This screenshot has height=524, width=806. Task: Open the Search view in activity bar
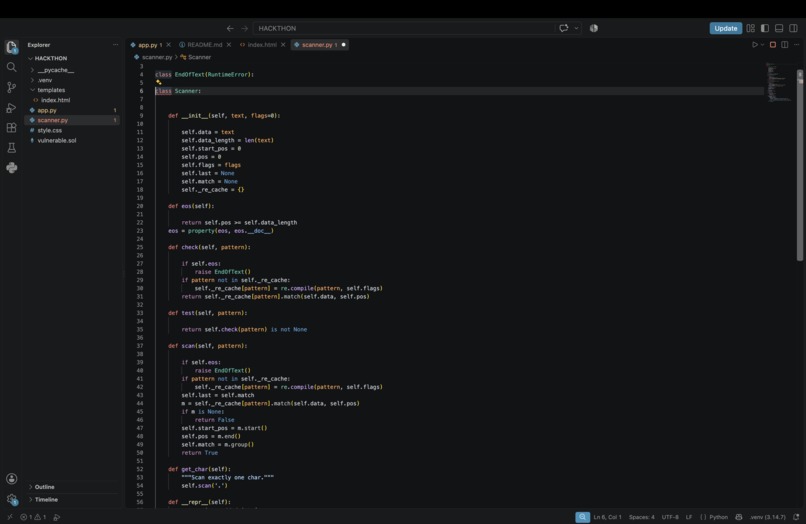tap(11, 67)
